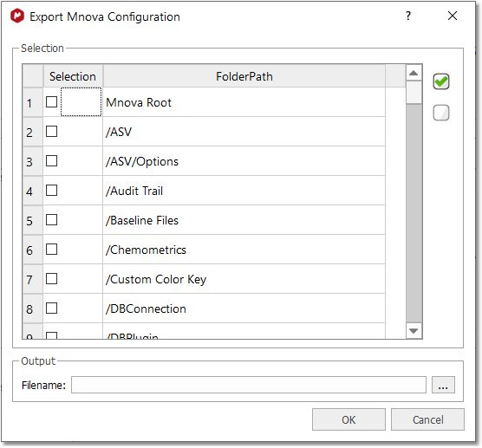Tick the /ASV row checkbox
Image resolution: width=482 pixels, height=448 pixels.
point(51,132)
